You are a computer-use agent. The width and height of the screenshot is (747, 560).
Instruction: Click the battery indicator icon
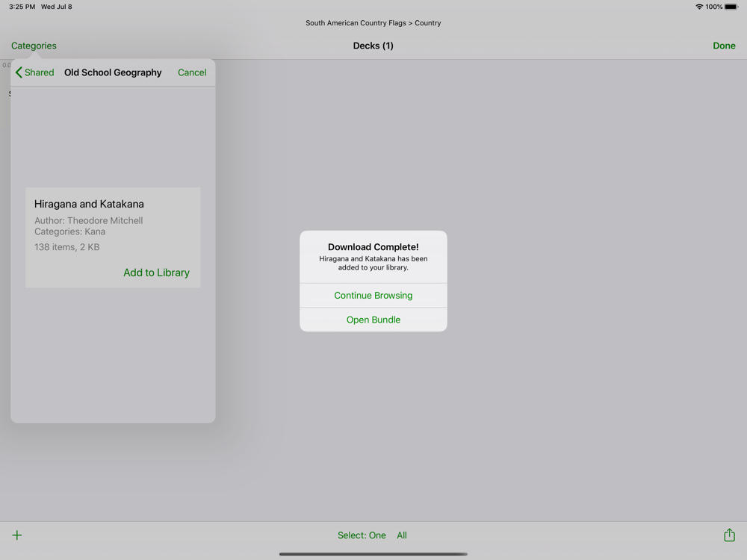tap(731, 7)
